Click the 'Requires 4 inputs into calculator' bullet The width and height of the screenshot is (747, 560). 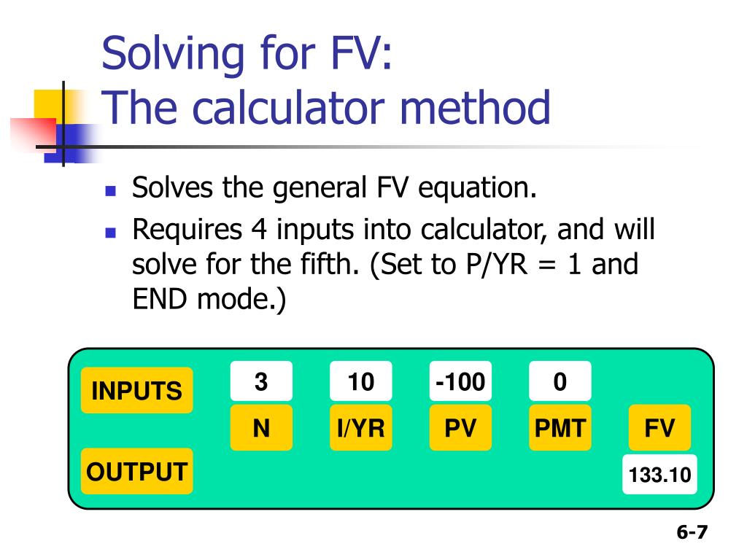tap(393, 264)
